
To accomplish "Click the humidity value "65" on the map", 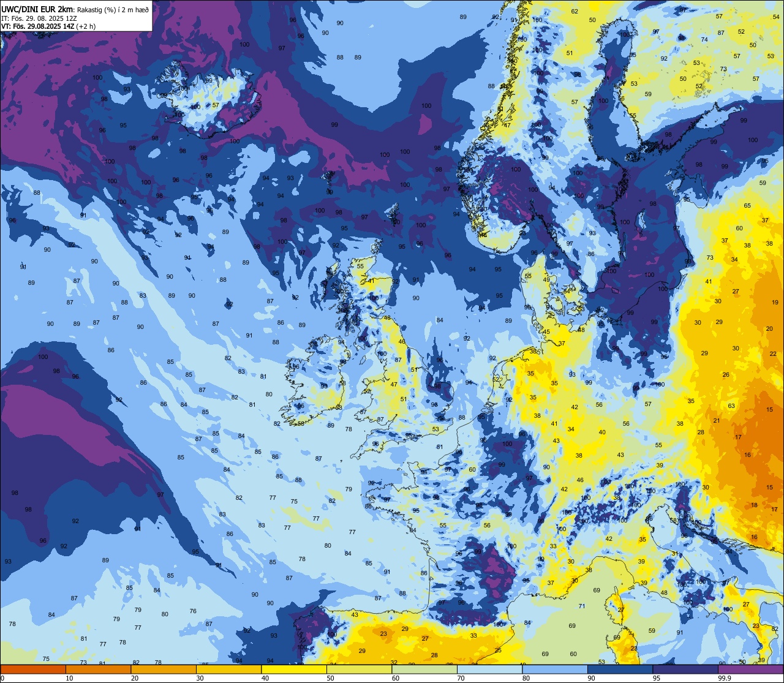I will pos(747,206).
